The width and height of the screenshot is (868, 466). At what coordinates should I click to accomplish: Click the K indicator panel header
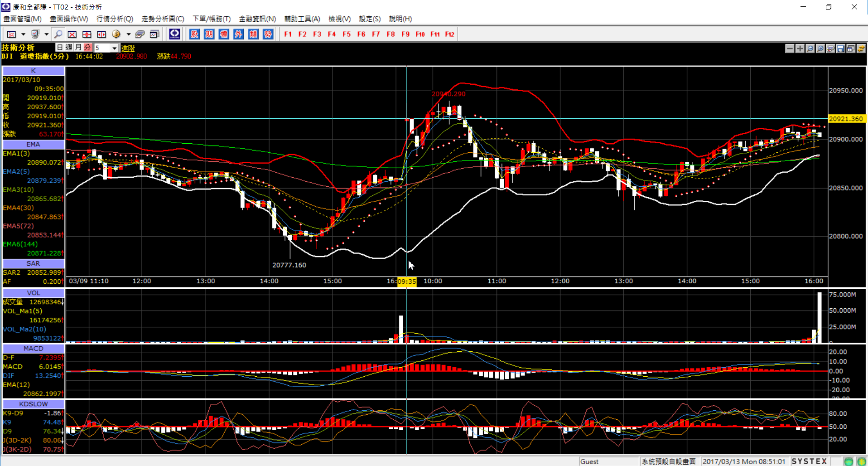[x=33, y=71]
